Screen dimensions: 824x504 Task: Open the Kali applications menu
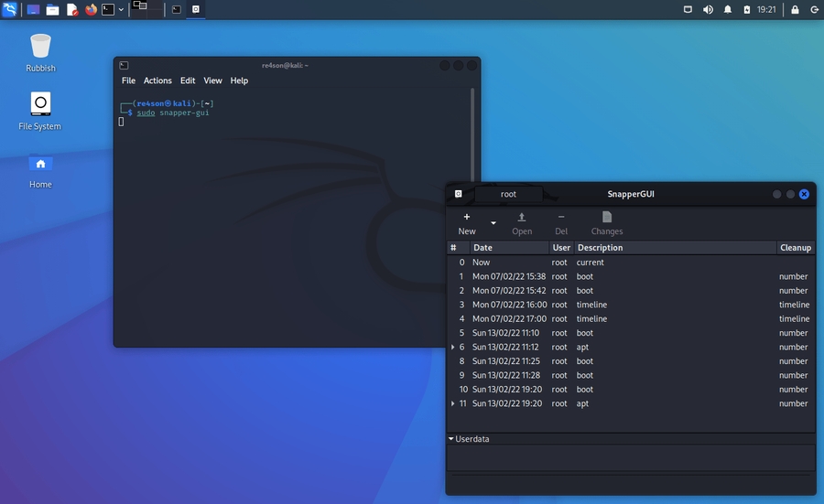click(10, 9)
